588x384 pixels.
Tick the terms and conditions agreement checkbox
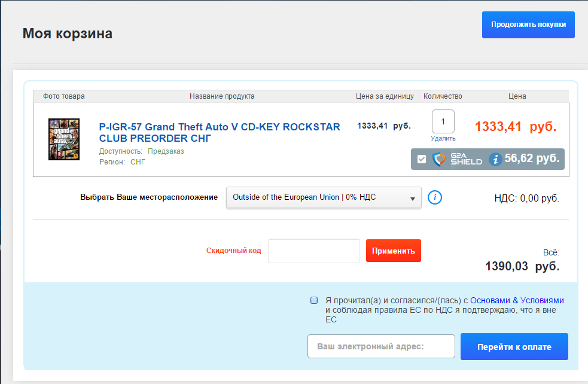tap(314, 300)
